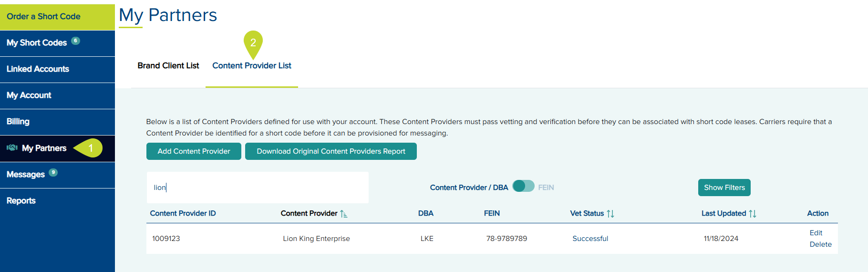This screenshot has height=272, width=868.
Task: Switch to the Brand Client List tab
Action: click(x=168, y=66)
